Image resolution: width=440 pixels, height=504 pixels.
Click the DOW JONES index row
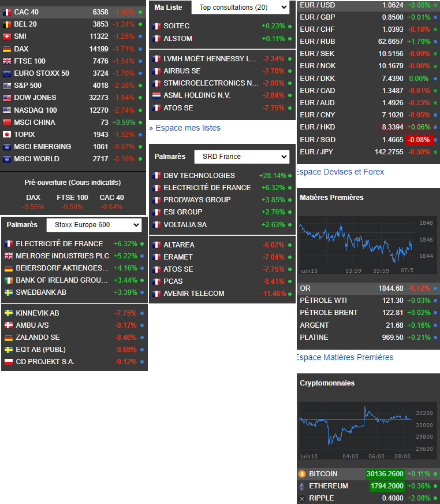click(x=73, y=98)
